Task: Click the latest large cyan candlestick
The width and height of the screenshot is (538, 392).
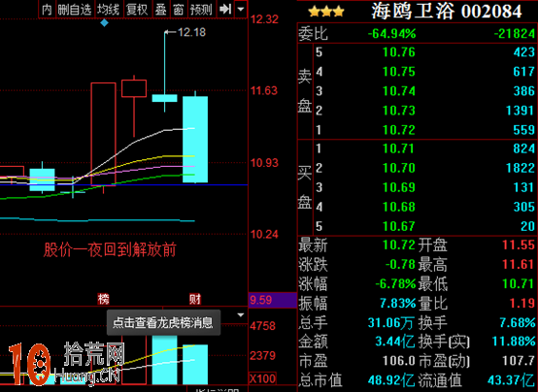Action: tap(195, 140)
